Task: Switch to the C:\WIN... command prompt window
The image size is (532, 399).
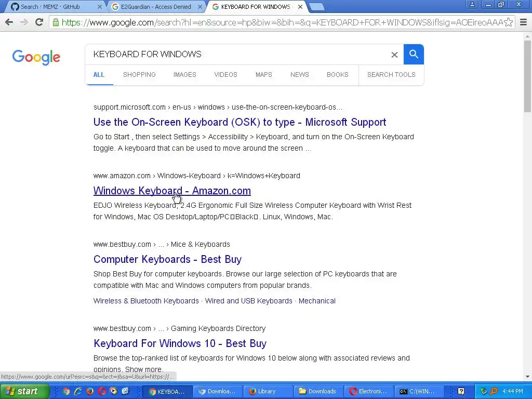Action: click(x=419, y=391)
